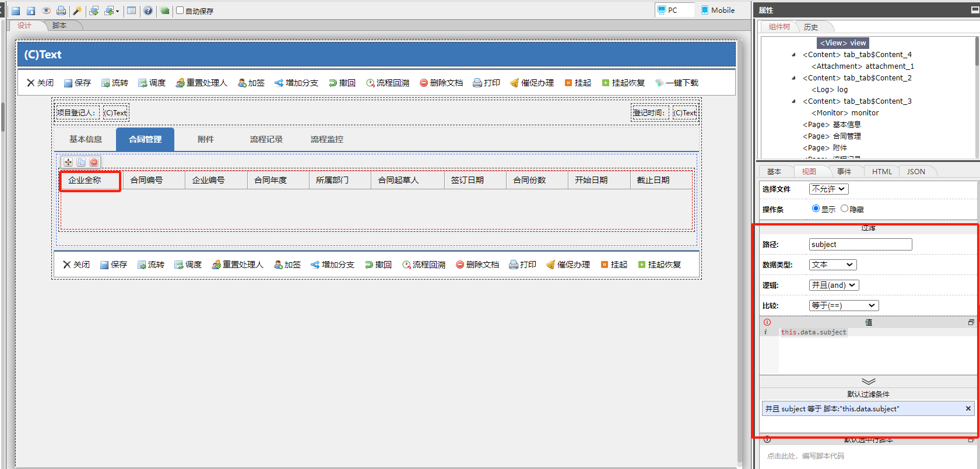This screenshot has height=469, width=980.
Task: Copy the selected component with the copy icon
Action: 81,162
